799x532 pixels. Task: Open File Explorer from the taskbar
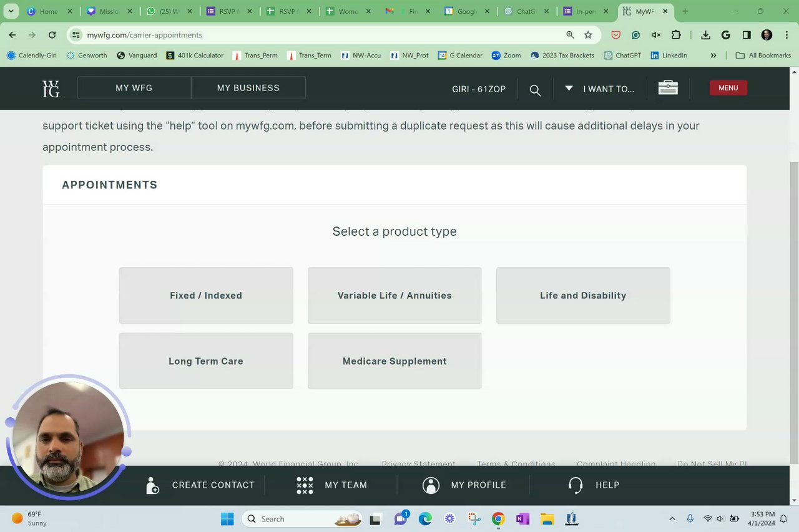pyautogui.click(x=547, y=518)
